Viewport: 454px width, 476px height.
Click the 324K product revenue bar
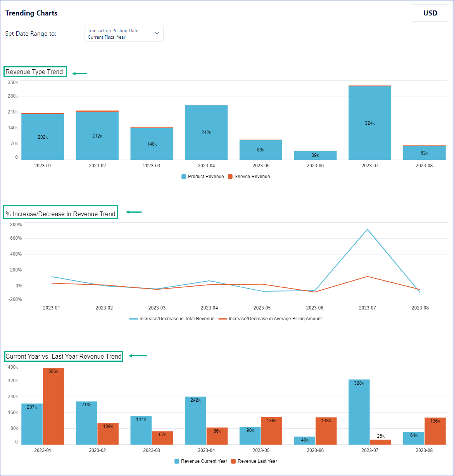(370, 123)
